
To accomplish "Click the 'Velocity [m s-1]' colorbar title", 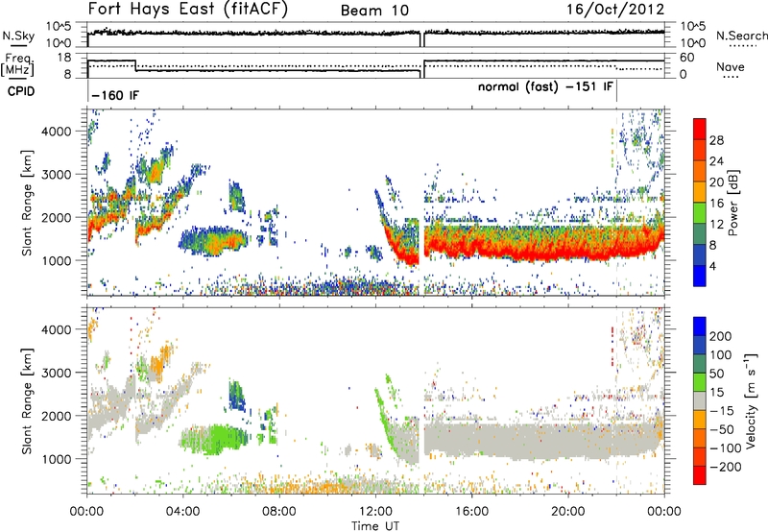I will tap(751, 400).
